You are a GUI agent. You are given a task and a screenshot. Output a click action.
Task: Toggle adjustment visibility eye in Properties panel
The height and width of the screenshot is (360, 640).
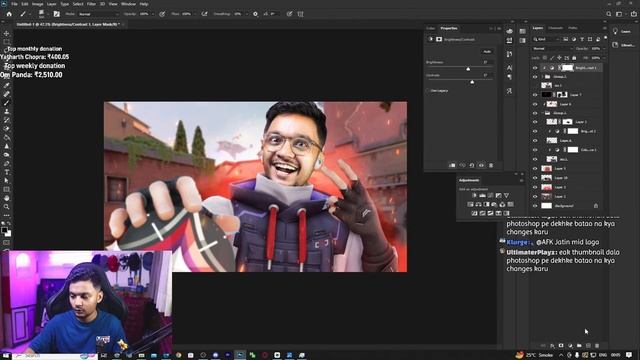click(x=481, y=165)
